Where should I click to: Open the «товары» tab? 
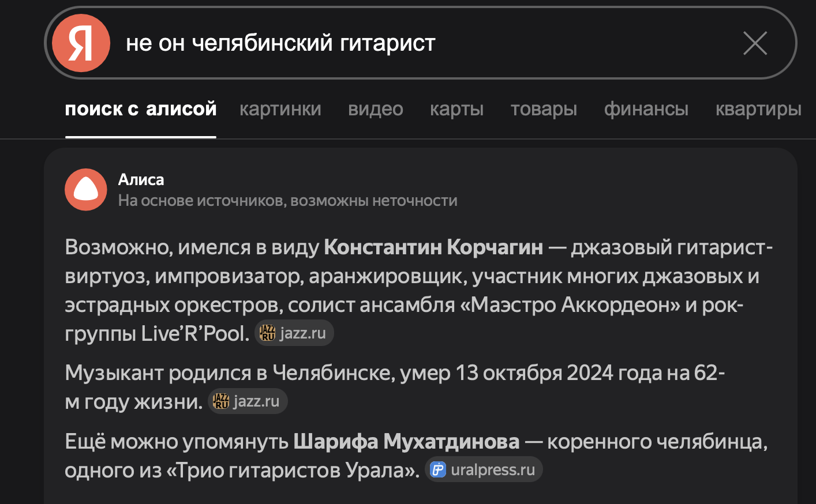544,109
